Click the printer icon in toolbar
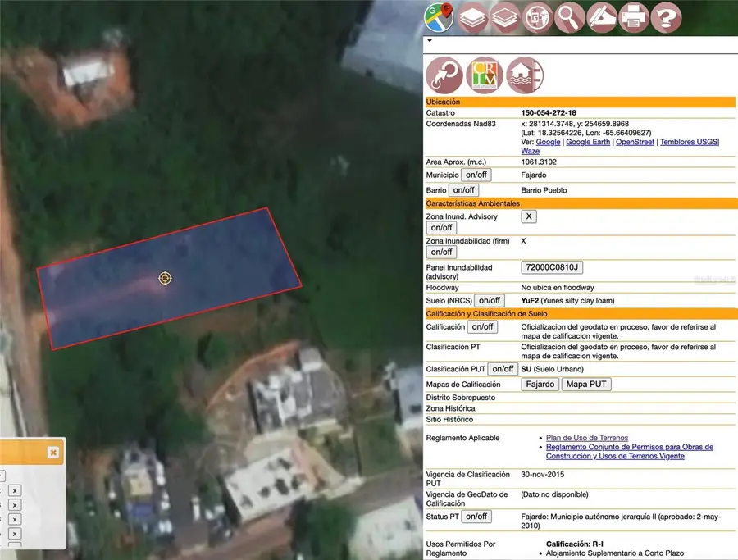This screenshot has width=738, height=560. [634, 16]
